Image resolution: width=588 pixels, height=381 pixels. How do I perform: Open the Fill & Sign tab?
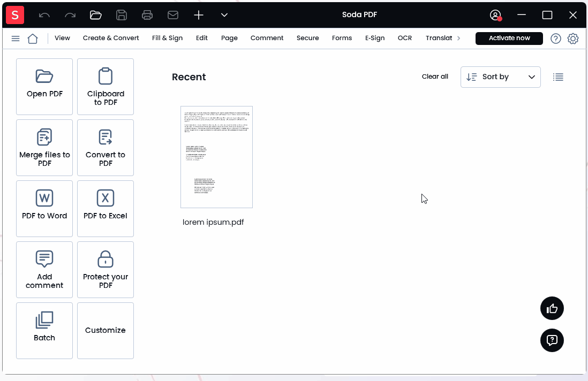(x=167, y=38)
